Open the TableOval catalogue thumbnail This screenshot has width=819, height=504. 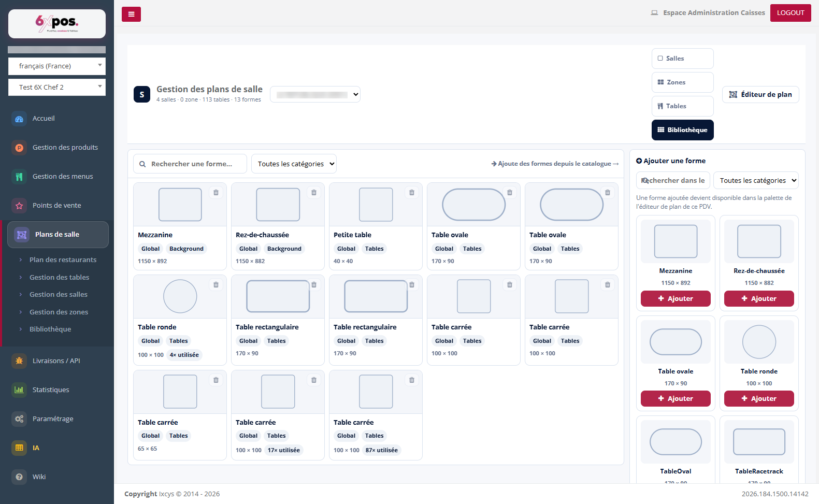tap(676, 442)
